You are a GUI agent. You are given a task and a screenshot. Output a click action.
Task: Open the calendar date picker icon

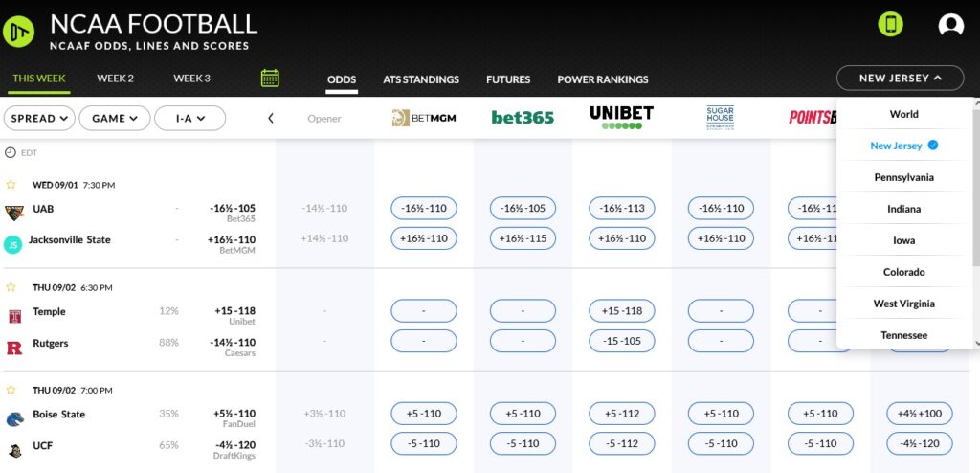click(x=270, y=79)
